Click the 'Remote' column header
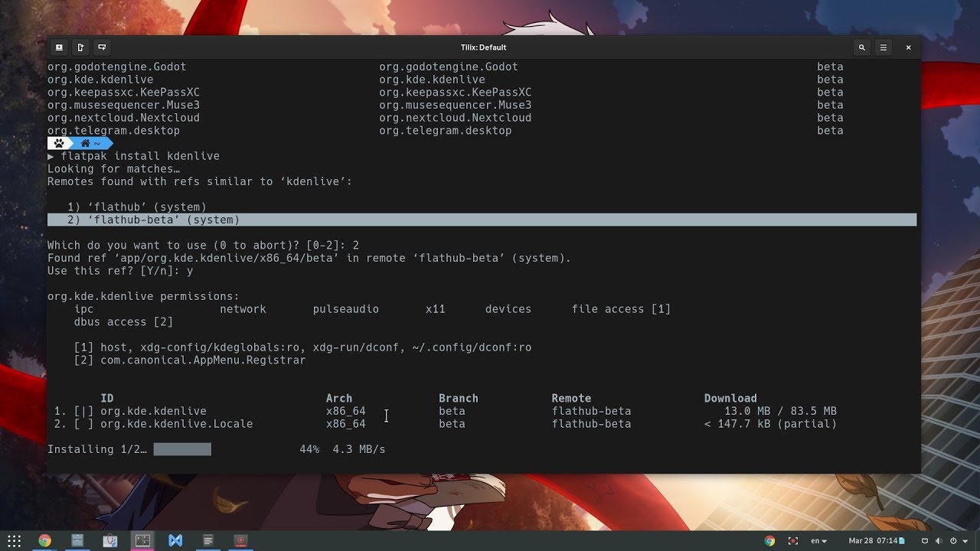The width and height of the screenshot is (980, 551). [571, 398]
